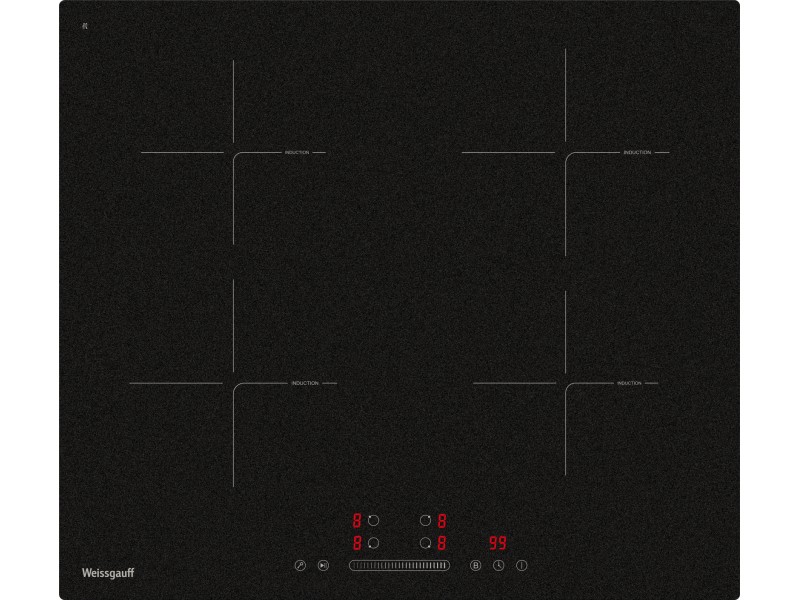Tap the bottom-left red power level digit

(x=357, y=543)
